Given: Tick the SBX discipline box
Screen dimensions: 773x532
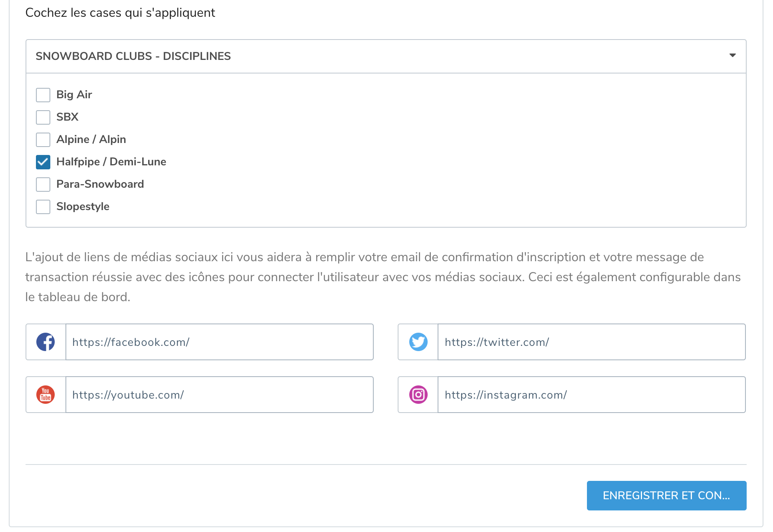Looking at the screenshot, I should [43, 117].
